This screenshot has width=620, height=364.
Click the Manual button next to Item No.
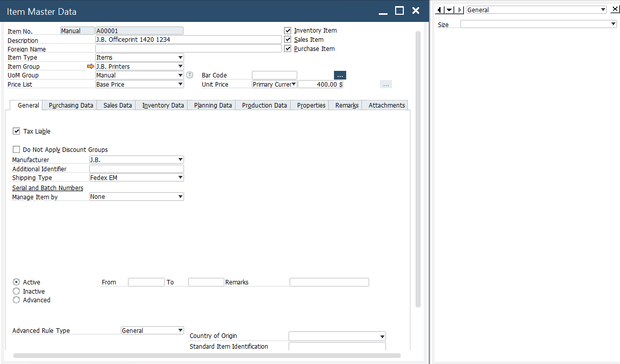[x=77, y=30]
